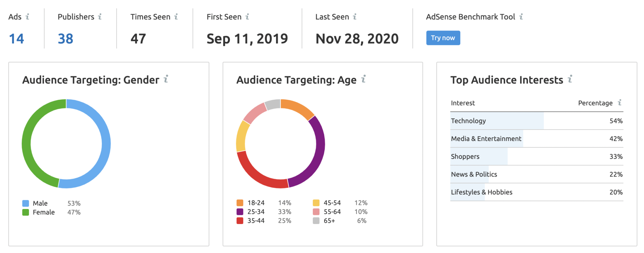Open the Publishers count 38 link
This screenshot has height=253, width=644.
(x=65, y=39)
